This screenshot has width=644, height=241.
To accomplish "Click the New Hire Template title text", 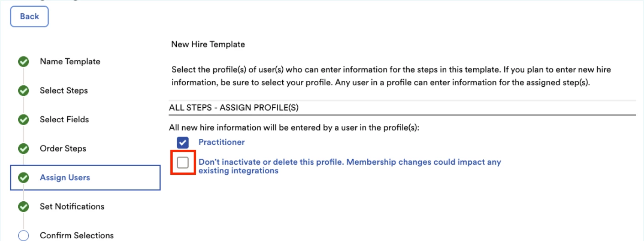I will coord(208,44).
